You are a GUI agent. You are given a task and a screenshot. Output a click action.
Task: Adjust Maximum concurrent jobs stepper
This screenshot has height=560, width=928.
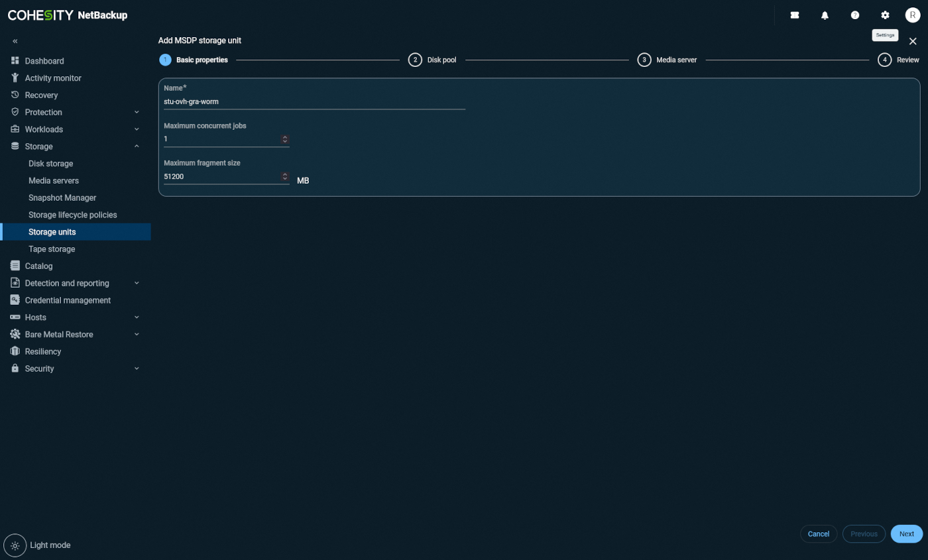[x=285, y=139]
